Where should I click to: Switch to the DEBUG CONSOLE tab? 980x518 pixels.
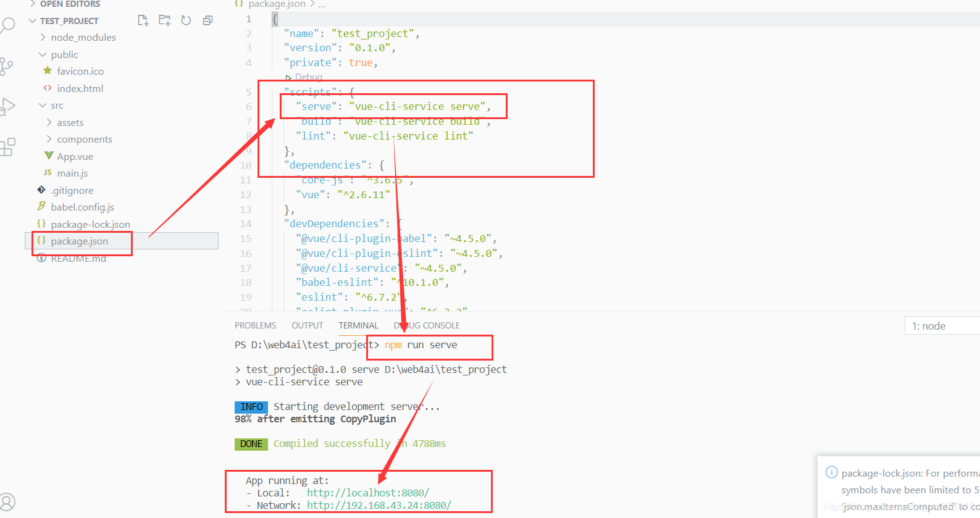click(427, 325)
